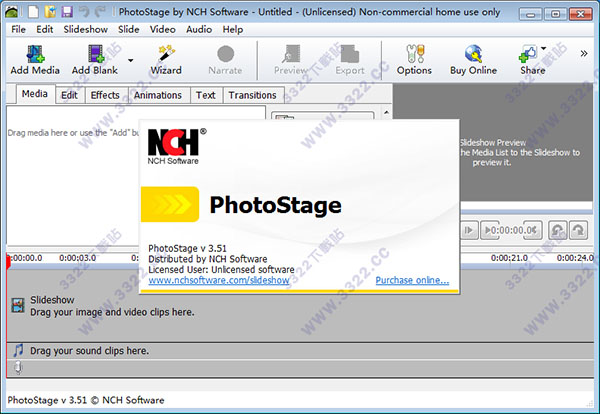
Task: Click the Export toolbar button
Action: click(x=350, y=60)
